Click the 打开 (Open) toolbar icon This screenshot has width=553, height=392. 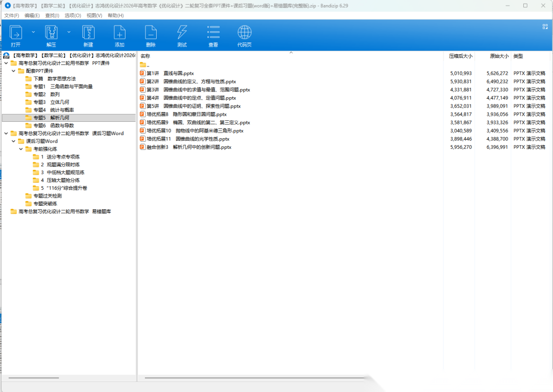[16, 33]
